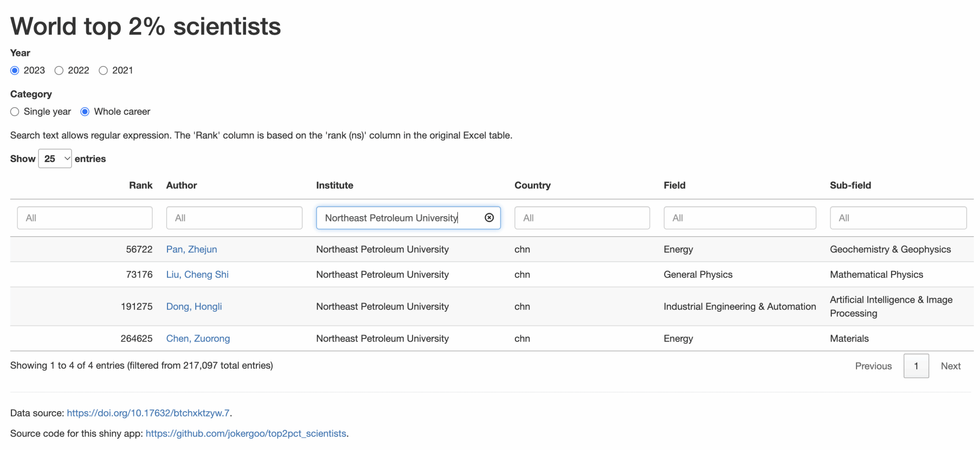The image size is (980, 450).
Task: Choose the Whole career category
Action: [x=85, y=111]
